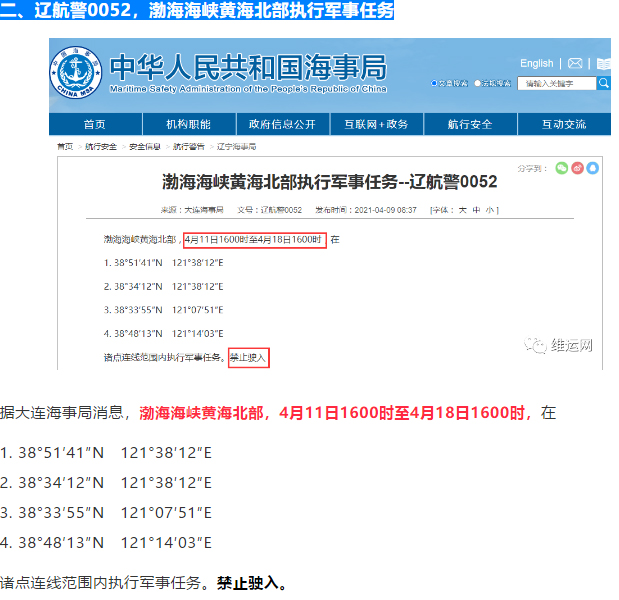Share article via red Weibo icon
This screenshot has height=600, width=619.
click(x=577, y=168)
